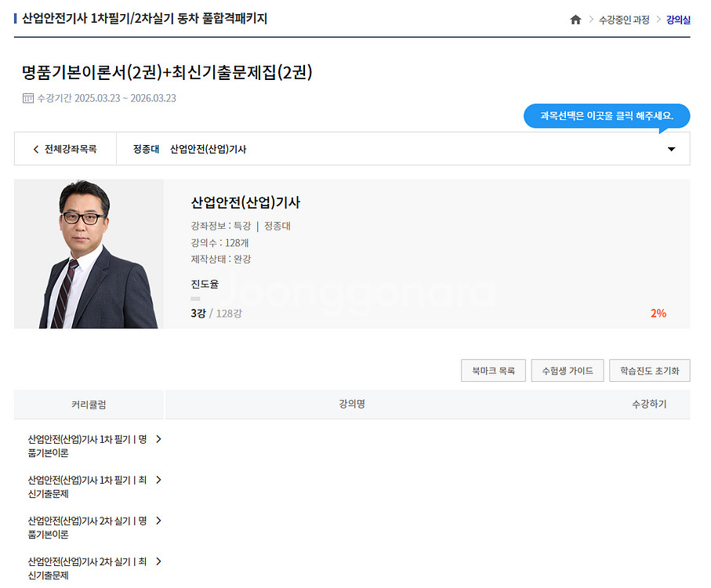
Task: Select 2차 실기 명품기본이론 curriculum
Action: point(87,528)
